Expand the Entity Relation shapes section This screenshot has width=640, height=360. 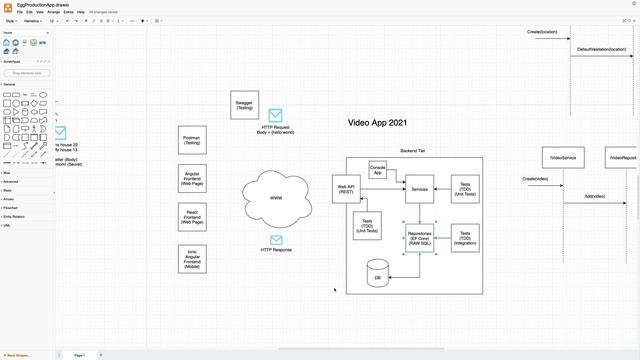point(13,217)
